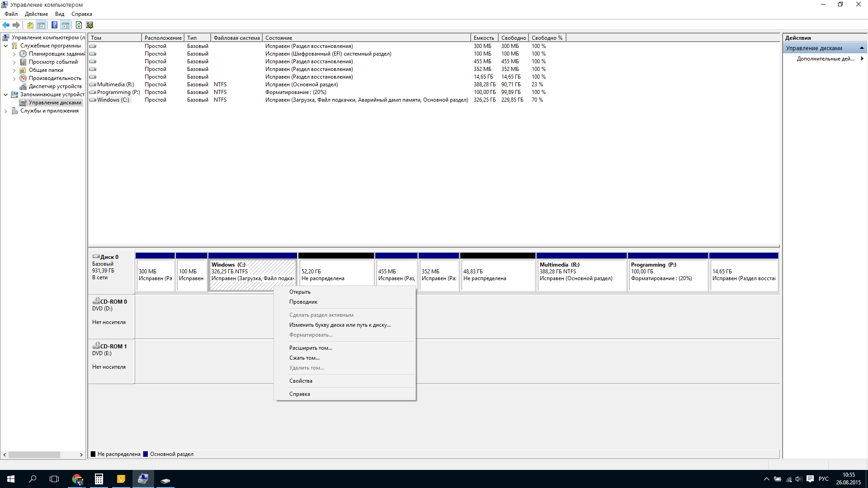Viewport: 868px width, 488px height.
Task: Open the Вид menu
Action: [60, 14]
